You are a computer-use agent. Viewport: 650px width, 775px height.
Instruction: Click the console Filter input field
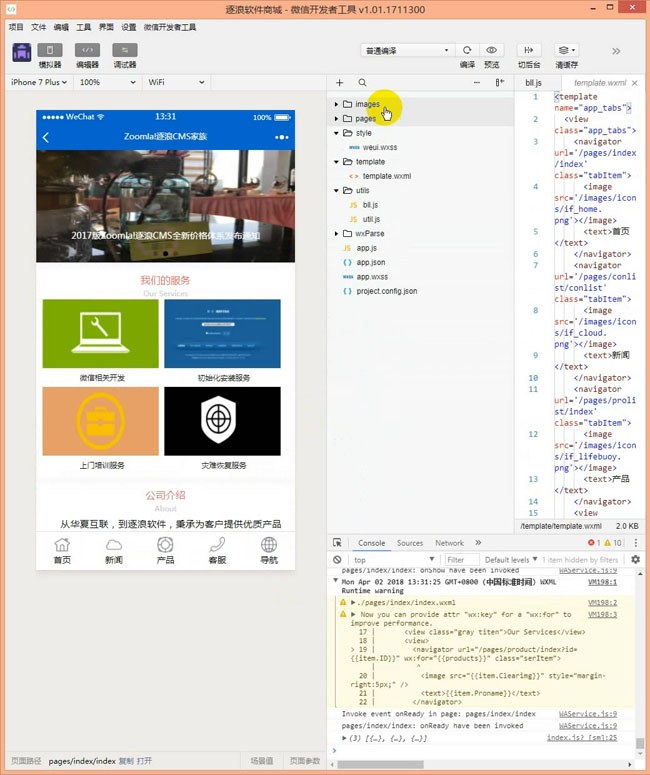pos(461,560)
